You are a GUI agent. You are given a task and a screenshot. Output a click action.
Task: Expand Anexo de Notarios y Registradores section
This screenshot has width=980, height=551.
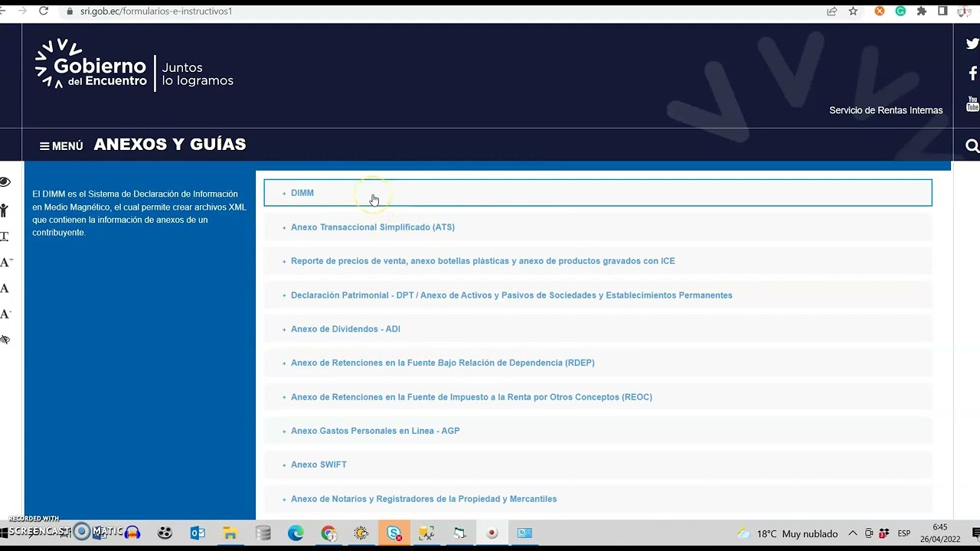(x=598, y=499)
